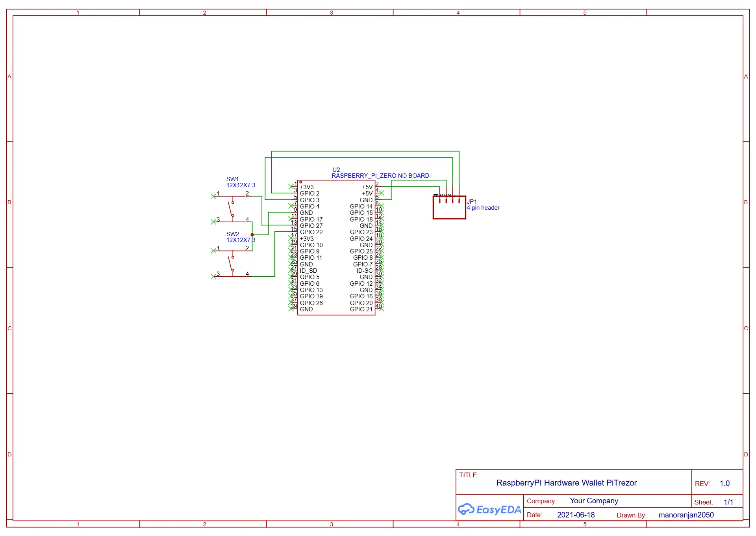The image size is (756, 536).
Task: Click the GPIO 25 pin label
Action: [361, 251]
